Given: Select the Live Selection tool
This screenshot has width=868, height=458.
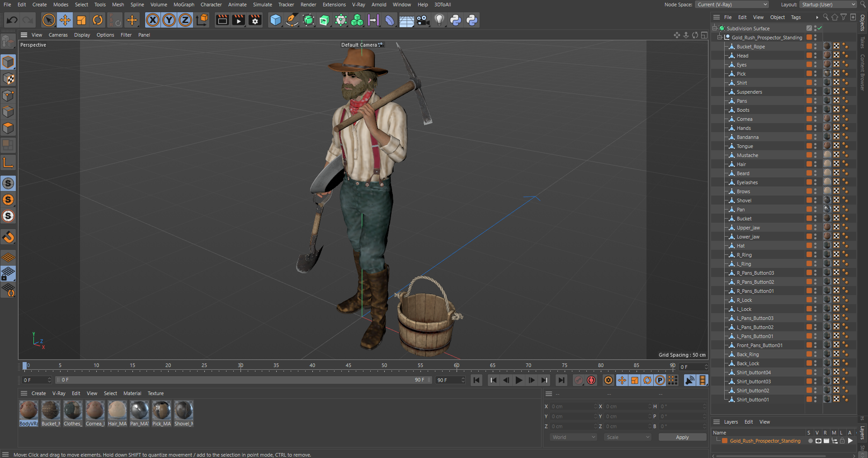Looking at the screenshot, I should click(48, 20).
